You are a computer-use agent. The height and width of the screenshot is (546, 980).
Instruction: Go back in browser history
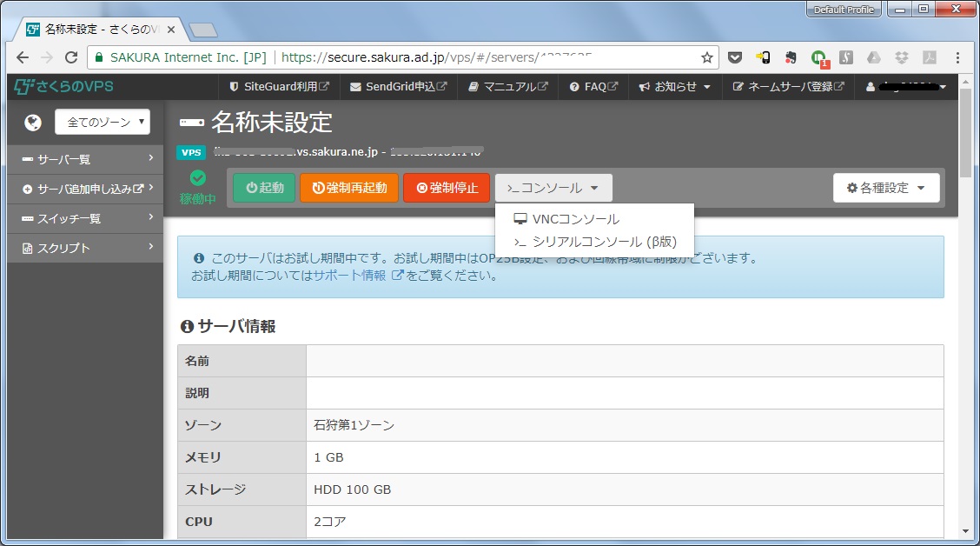(x=23, y=57)
